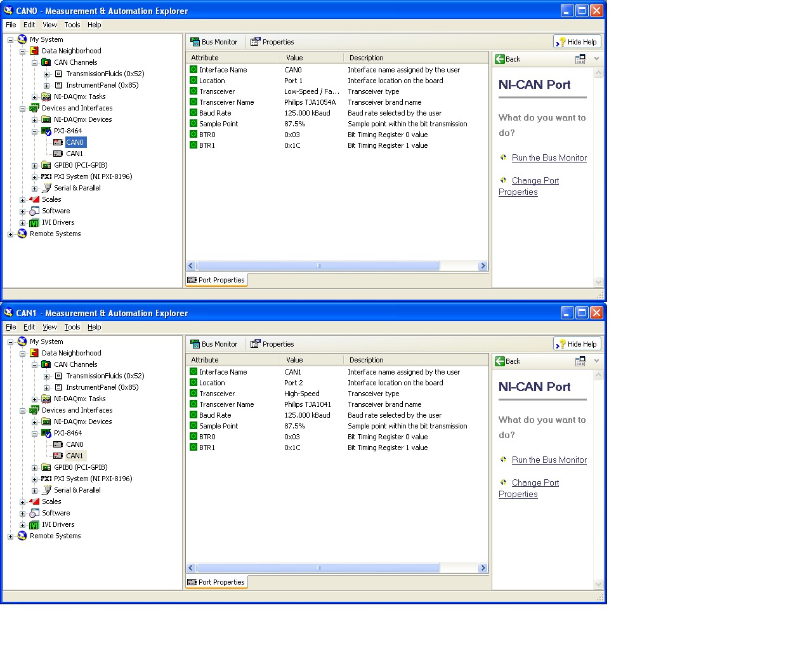Open File menu in CAN0 window
This screenshot has width=812, height=650.
[11, 25]
